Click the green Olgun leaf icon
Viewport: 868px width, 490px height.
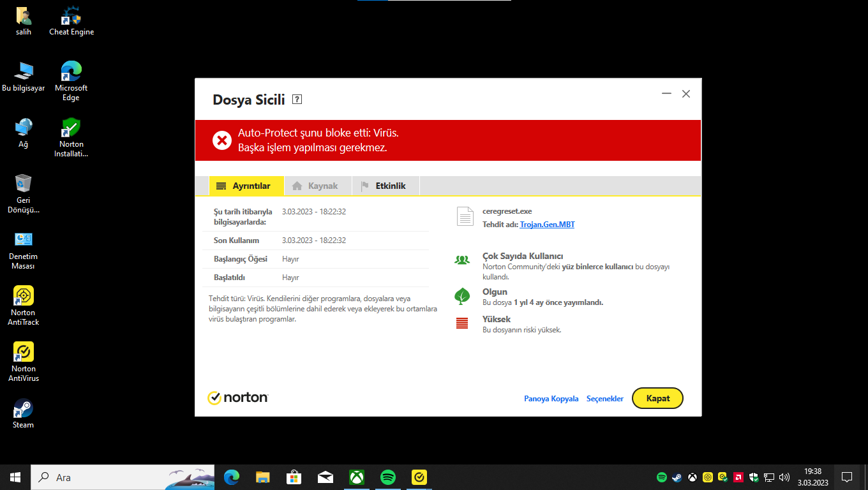point(462,296)
